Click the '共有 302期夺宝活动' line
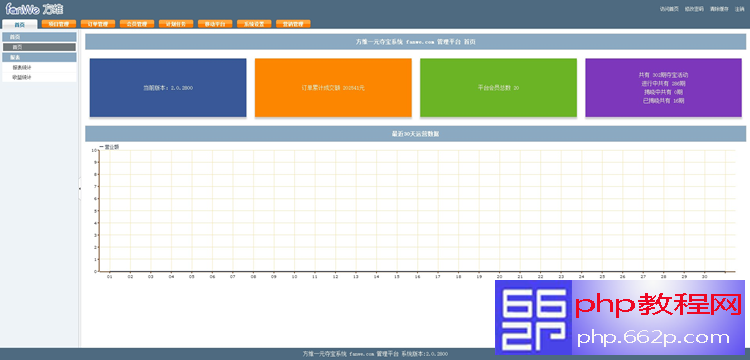 pyautogui.click(x=663, y=75)
